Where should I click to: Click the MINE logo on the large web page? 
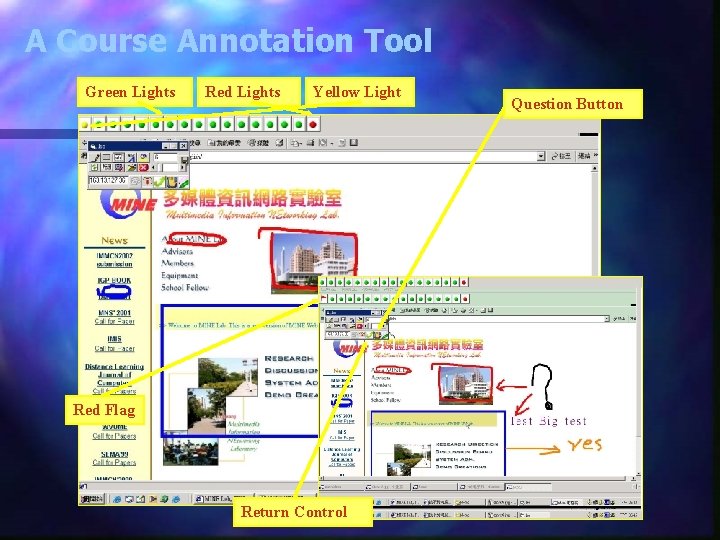pyautogui.click(x=127, y=203)
